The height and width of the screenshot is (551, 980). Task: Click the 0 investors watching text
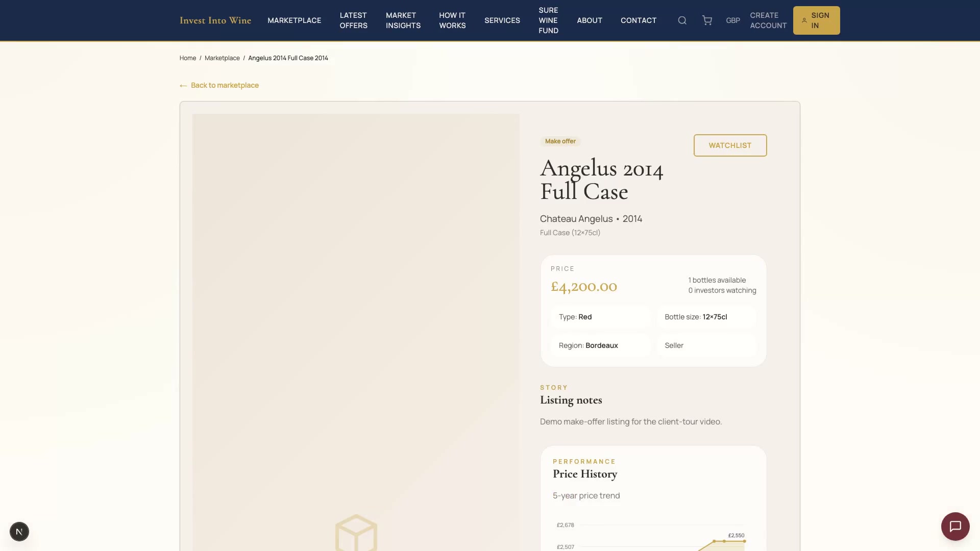coord(722,290)
